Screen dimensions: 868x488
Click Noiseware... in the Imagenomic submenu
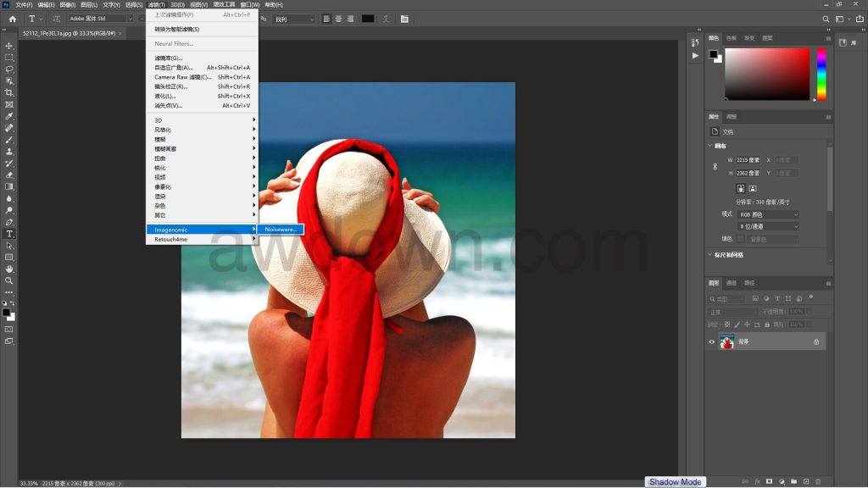pos(281,230)
